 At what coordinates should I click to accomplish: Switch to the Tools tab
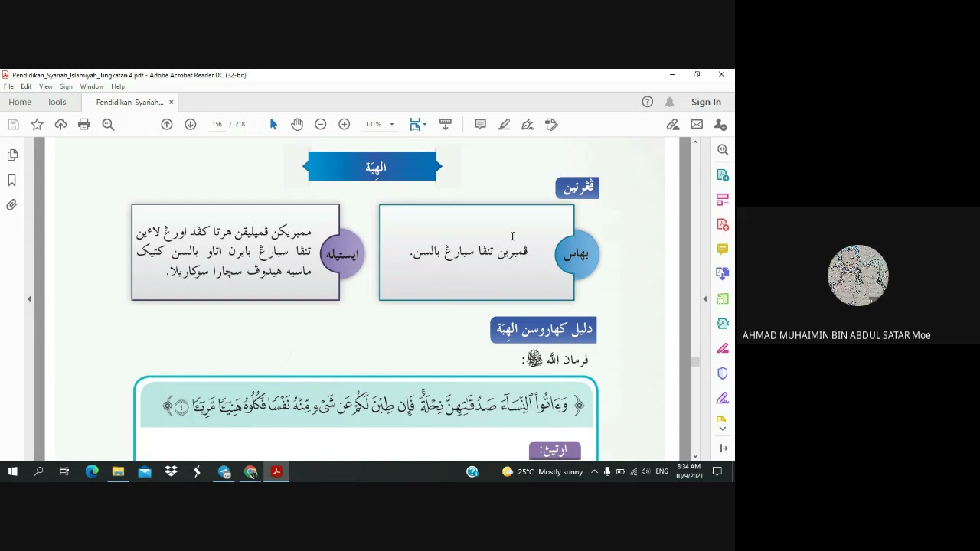(x=57, y=102)
